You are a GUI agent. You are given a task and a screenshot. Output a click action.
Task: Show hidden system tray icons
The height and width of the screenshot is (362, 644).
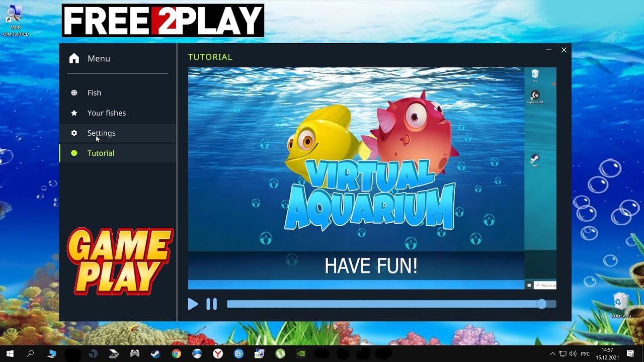tap(552, 353)
